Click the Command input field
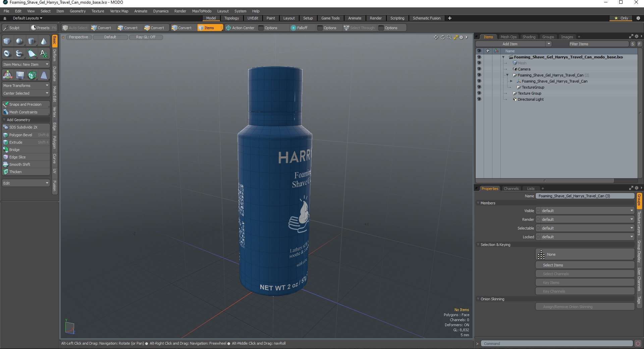Viewport: 644px width, 349px height. click(557, 344)
